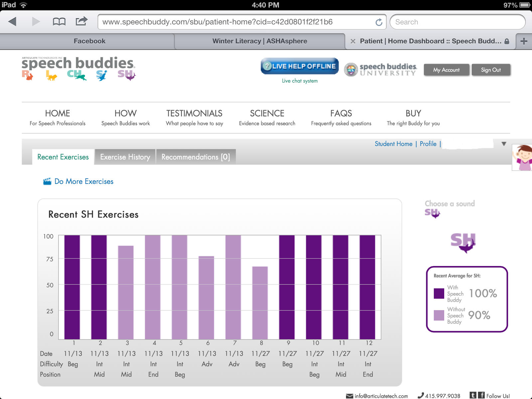
Task: Open the SCIENCE menu item
Action: click(267, 118)
